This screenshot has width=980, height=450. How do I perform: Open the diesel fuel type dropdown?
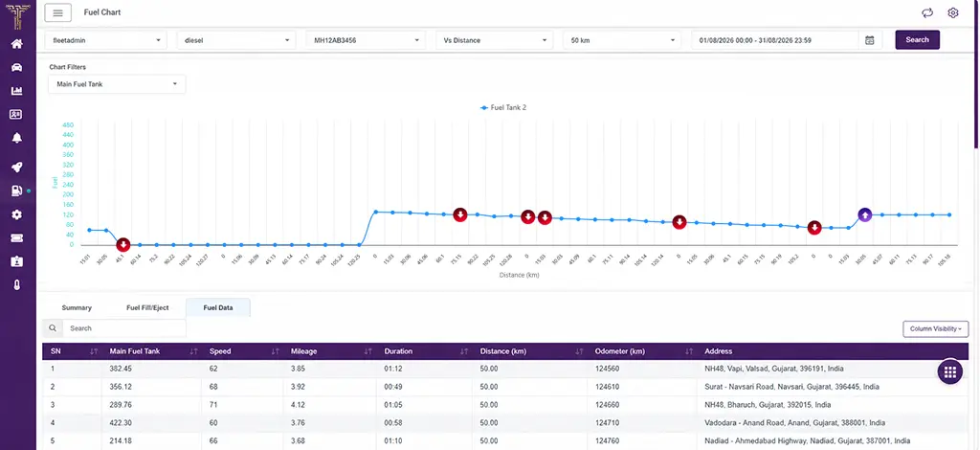point(236,40)
